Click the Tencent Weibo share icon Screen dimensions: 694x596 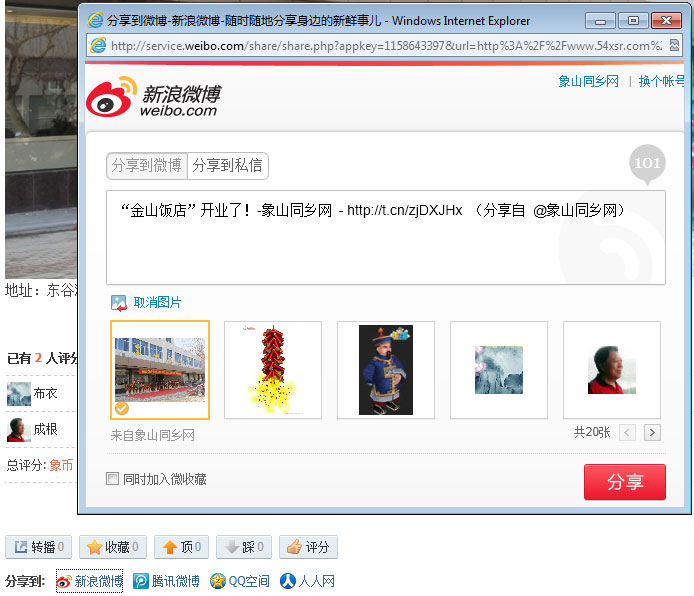click(142, 581)
